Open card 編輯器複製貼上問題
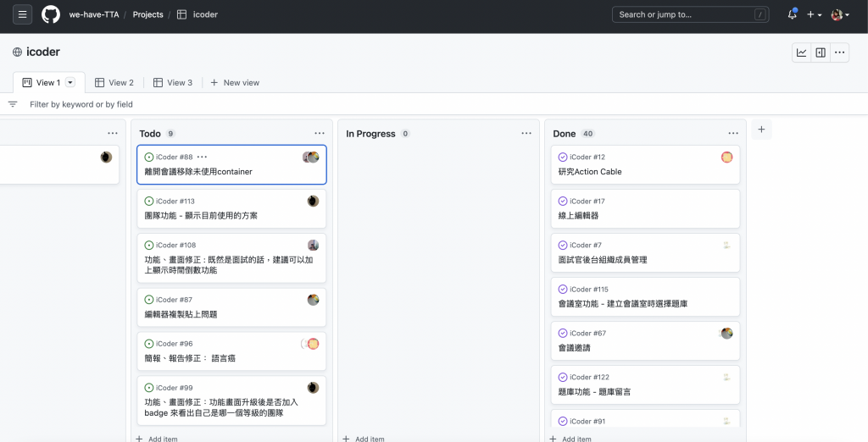This screenshot has width=868, height=442. pyautogui.click(x=181, y=314)
